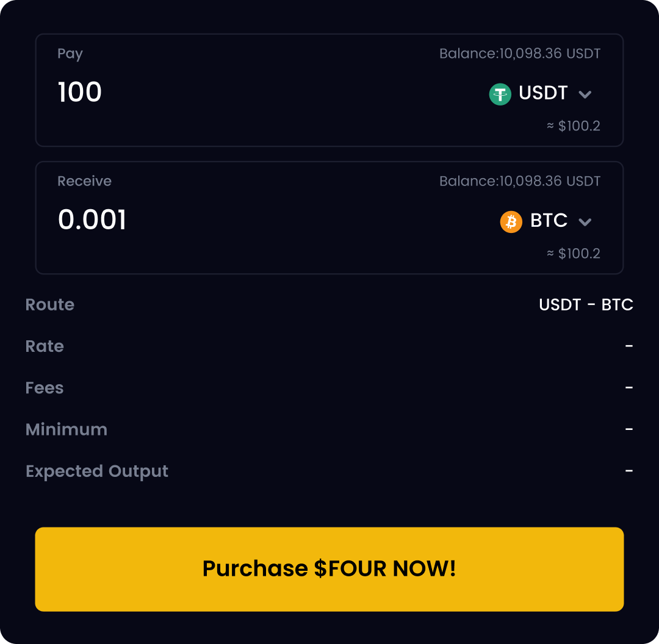Click the Pay label heading
Screen dimensions: 659x644
[x=70, y=54]
